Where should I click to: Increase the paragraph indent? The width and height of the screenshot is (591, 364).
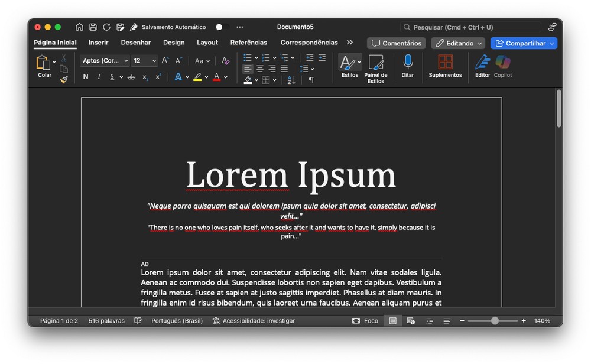tap(322, 58)
